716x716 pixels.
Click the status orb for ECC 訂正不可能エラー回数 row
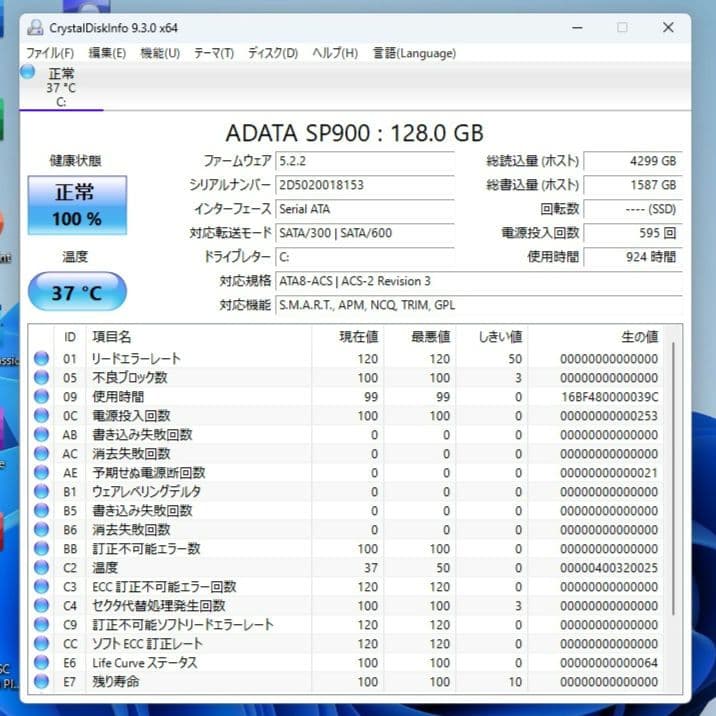pyautogui.click(x=42, y=586)
